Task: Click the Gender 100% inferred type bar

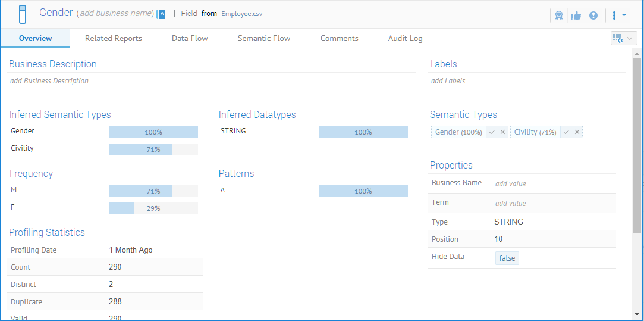Action: coord(153,132)
